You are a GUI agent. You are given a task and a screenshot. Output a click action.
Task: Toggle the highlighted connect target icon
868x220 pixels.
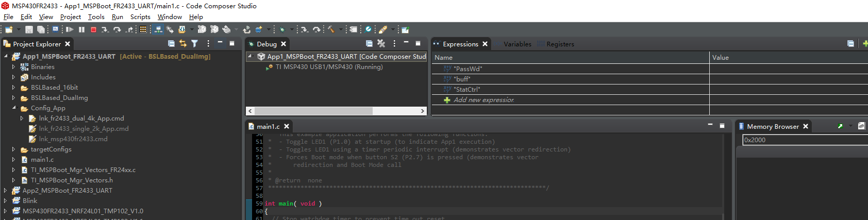coord(158,29)
